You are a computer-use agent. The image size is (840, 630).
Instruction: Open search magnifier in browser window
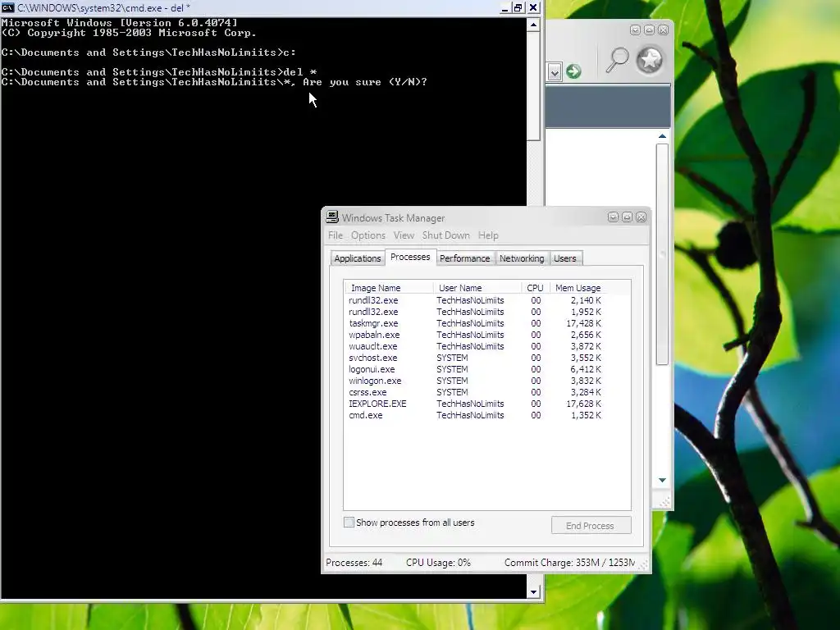[x=617, y=60]
